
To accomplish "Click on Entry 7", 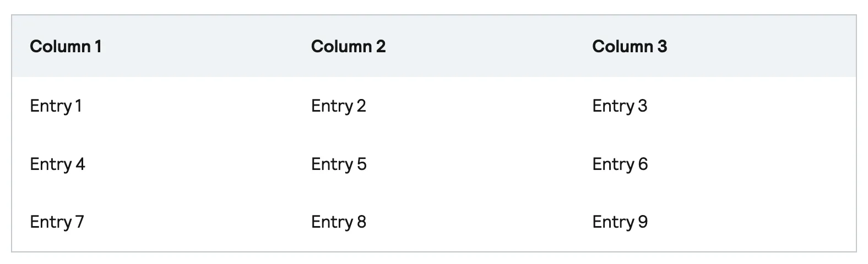I will click(x=57, y=222).
